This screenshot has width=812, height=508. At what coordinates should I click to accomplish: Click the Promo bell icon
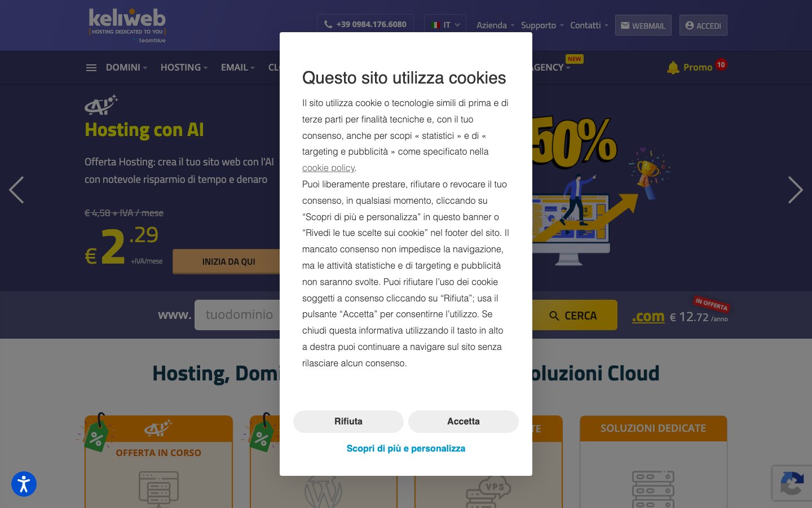673,68
